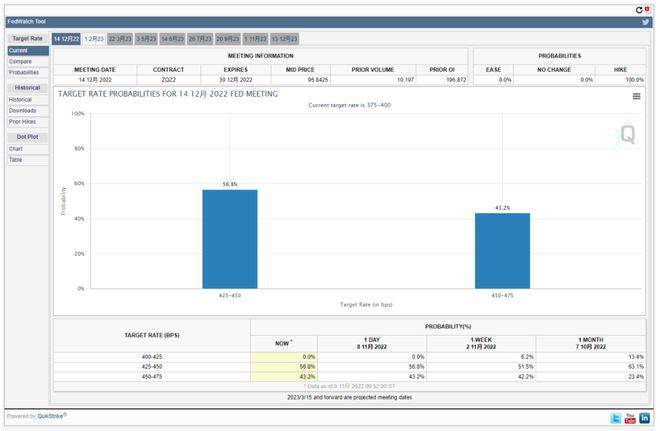Screen dimensions: 660x431
Task: Switch to the 22 3月23 meeting tab
Action: 120,38
